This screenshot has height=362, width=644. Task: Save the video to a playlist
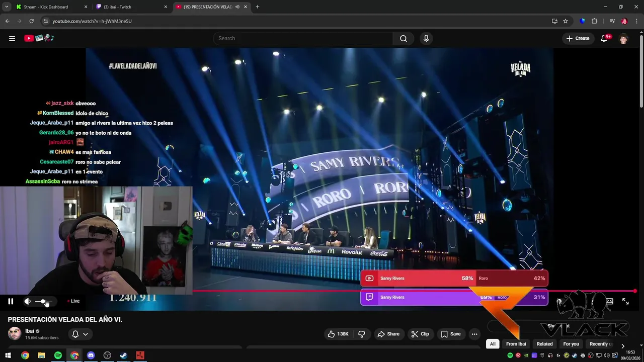(451, 334)
